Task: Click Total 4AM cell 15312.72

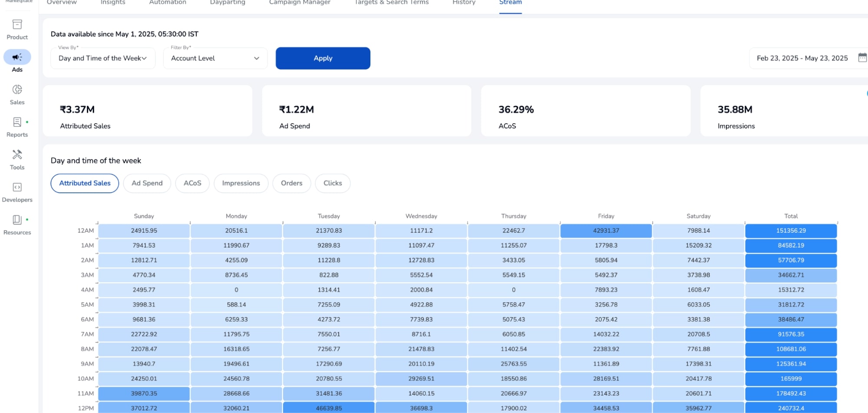Action: click(791, 290)
